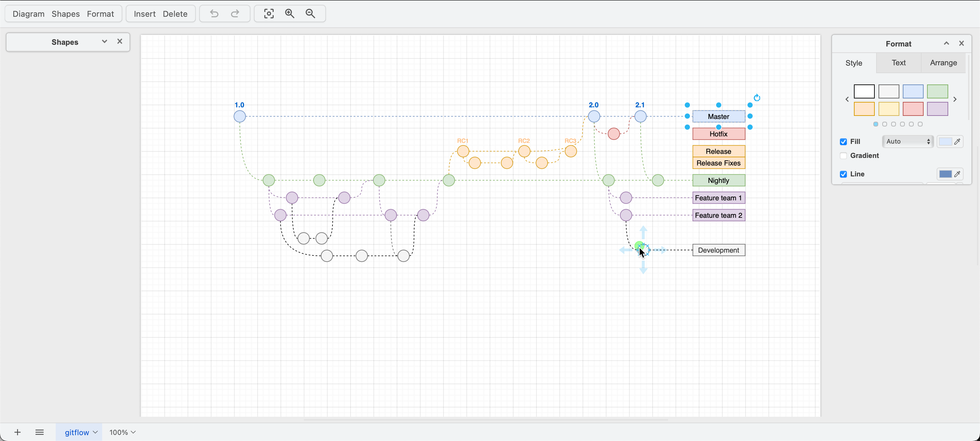Click the reset style rotation icon near Master
980x441 pixels.
[757, 97]
